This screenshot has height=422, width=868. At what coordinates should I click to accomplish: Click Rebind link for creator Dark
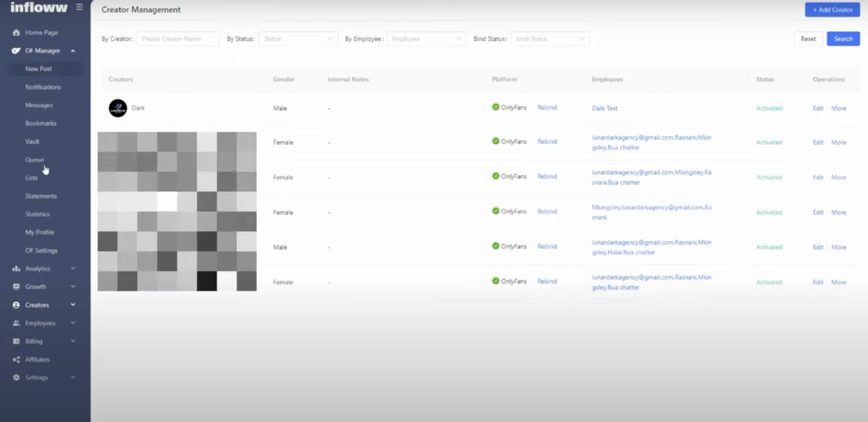[x=547, y=108]
